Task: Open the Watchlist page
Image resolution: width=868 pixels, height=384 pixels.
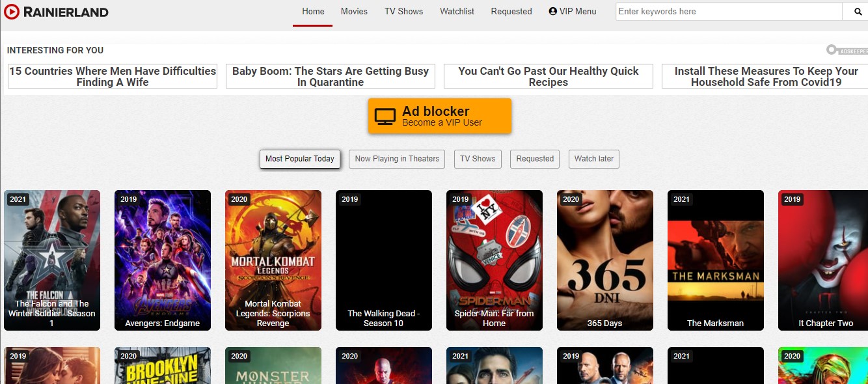Action: pos(457,12)
